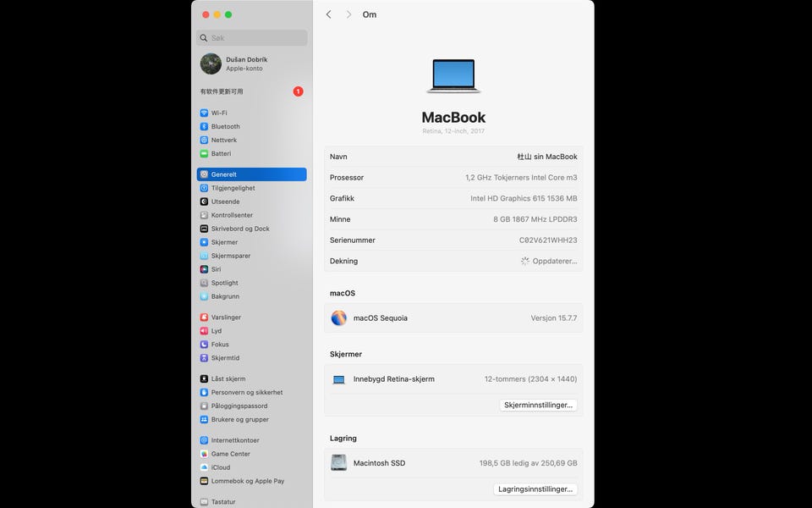Click the Innebygd Retina-skjerm display icon
Image resolution: width=812 pixels, height=508 pixels.
tap(338, 379)
